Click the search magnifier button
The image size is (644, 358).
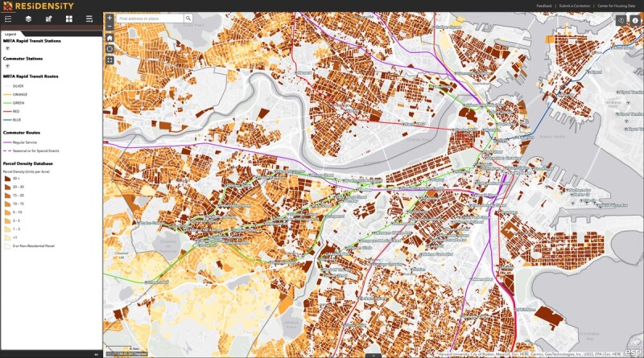click(x=188, y=19)
